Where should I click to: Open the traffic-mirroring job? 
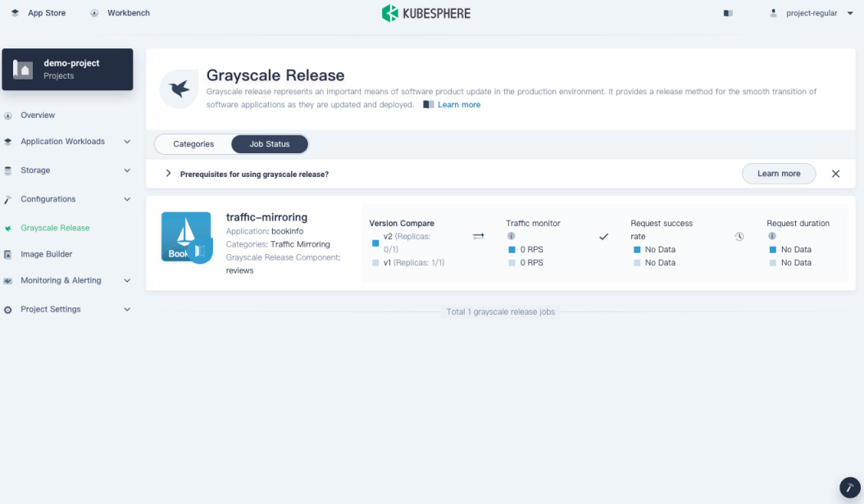point(266,217)
